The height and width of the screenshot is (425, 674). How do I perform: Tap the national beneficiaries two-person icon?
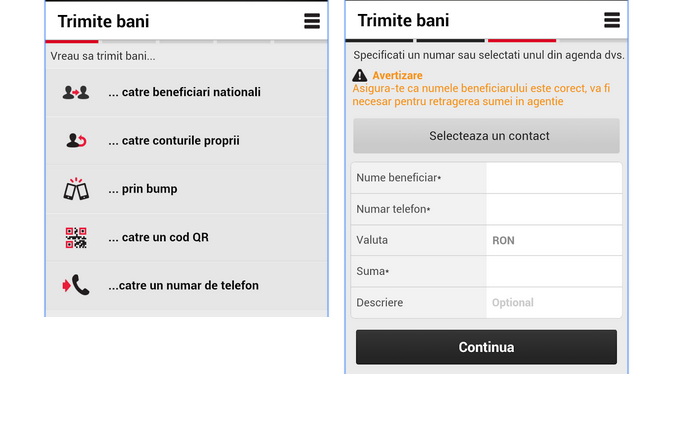tap(76, 92)
